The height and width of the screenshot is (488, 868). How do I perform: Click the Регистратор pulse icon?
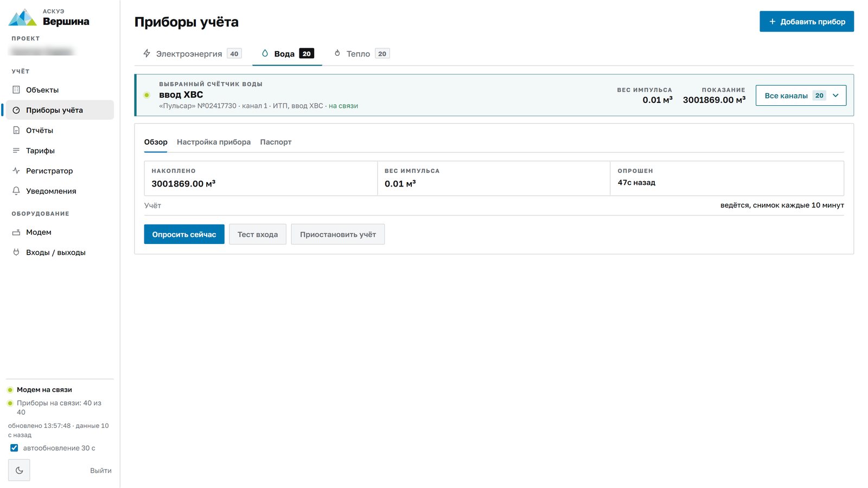pyautogui.click(x=16, y=171)
